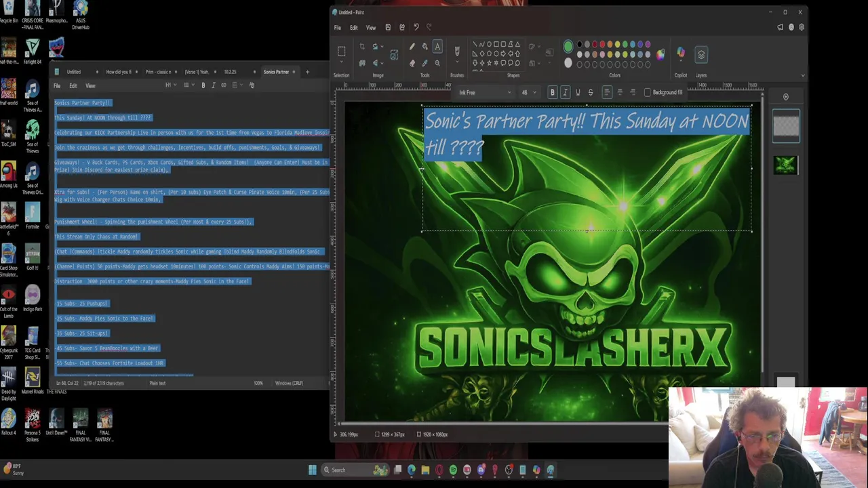Select the Fill bucket tool in Paint
The width and height of the screenshot is (868, 488).
coord(425,47)
